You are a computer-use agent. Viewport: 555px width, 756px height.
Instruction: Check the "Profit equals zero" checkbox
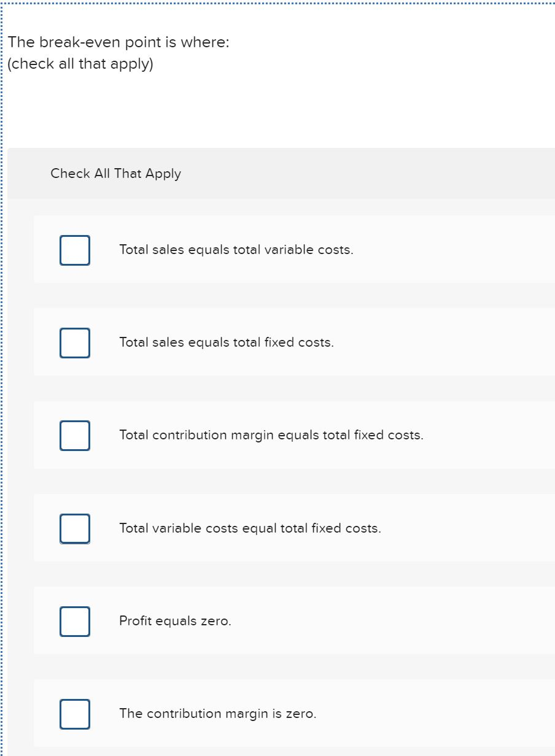(74, 621)
